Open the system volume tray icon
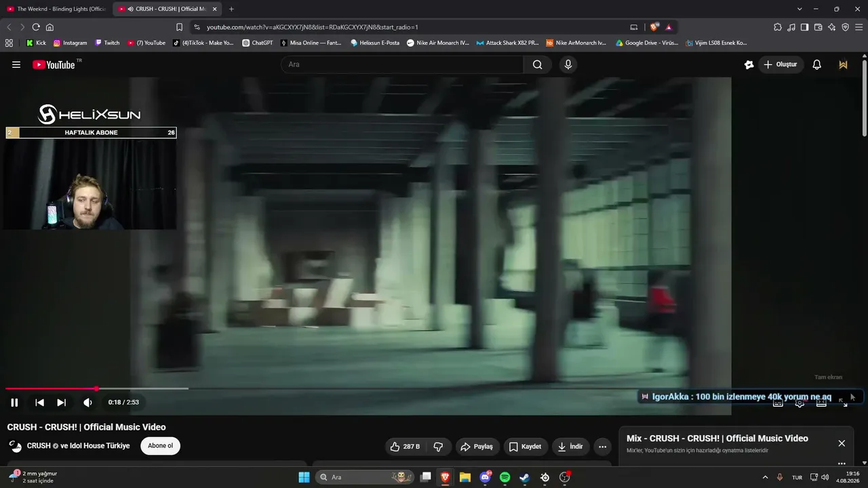This screenshot has width=868, height=488. [825, 477]
